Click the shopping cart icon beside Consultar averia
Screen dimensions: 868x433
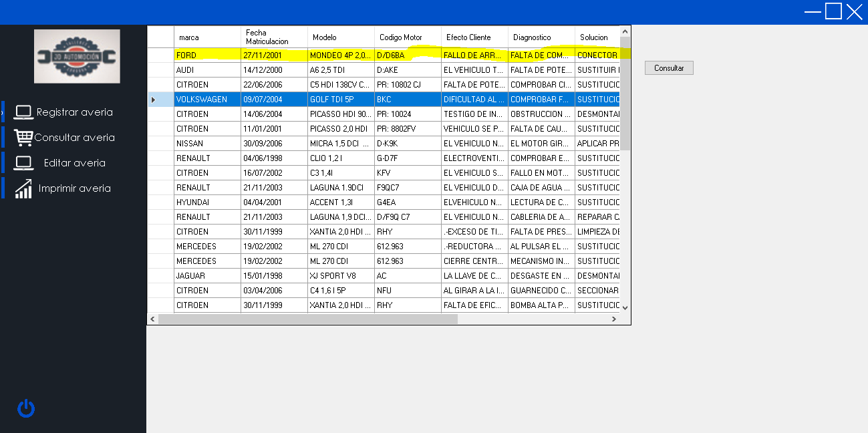(x=23, y=138)
